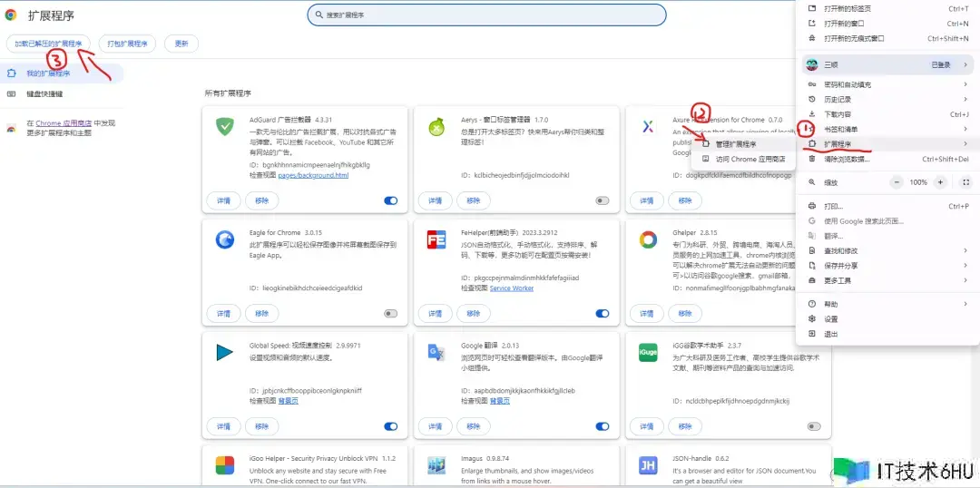
Task: Open the 背景页 link under Google 翻译
Action: (x=499, y=401)
